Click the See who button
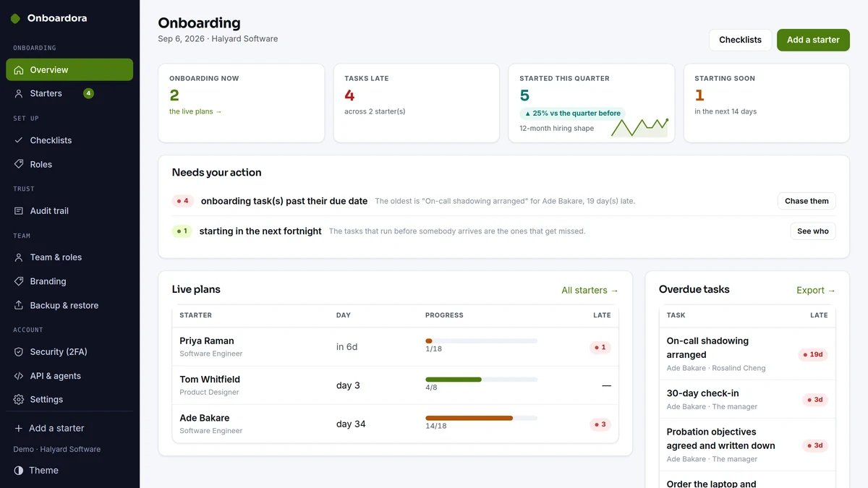This screenshot has width=868, height=488. point(813,231)
